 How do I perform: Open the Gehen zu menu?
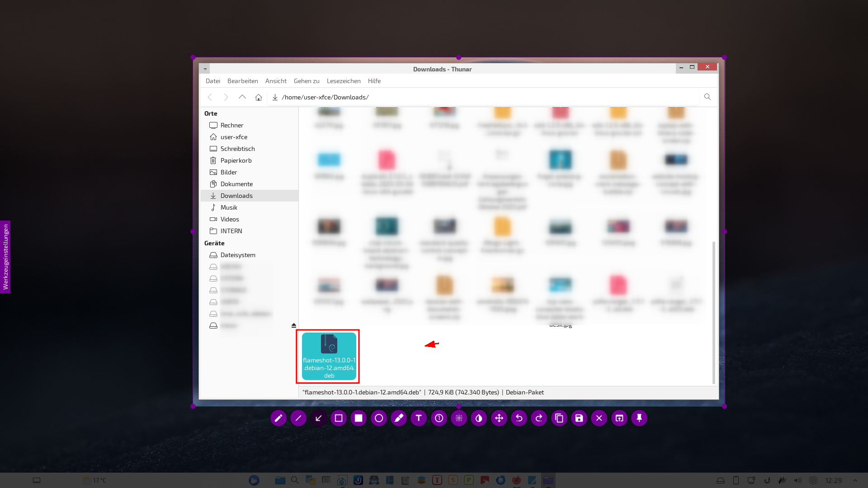pos(307,81)
